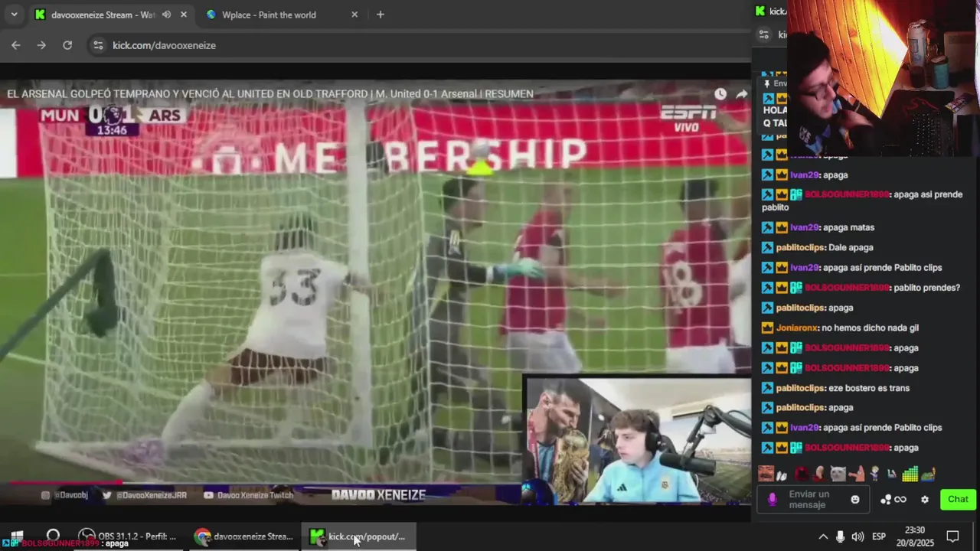
Task: Open the channel points bubbles icon
Action: pyautogui.click(x=886, y=500)
